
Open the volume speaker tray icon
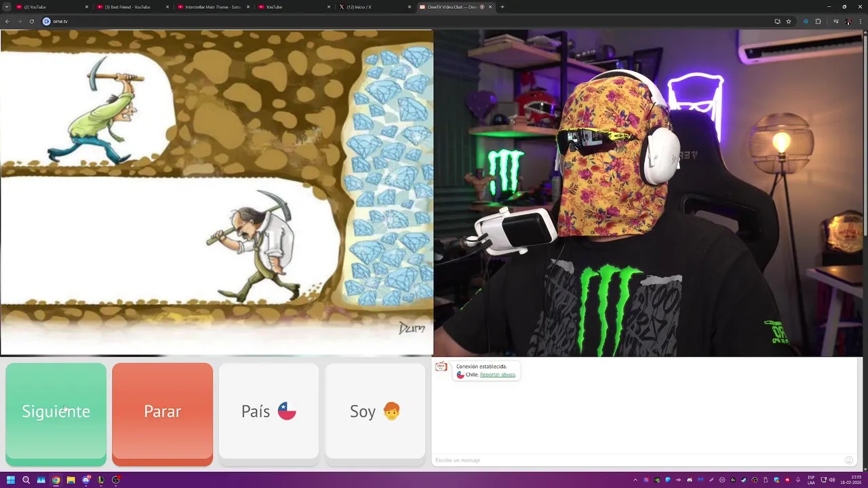click(832, 480)
